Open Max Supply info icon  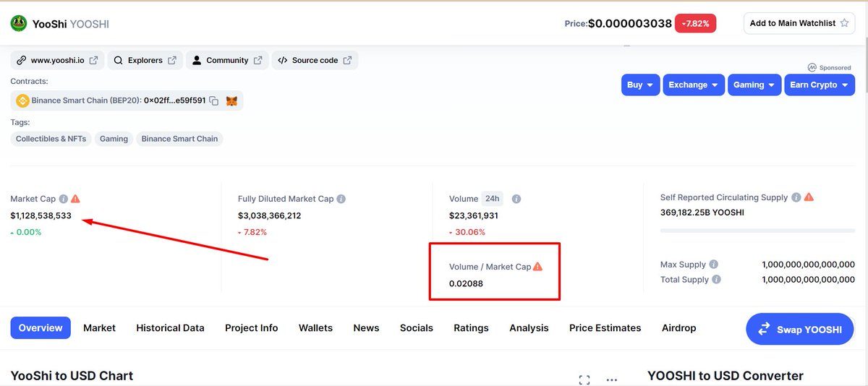[713, 265]
